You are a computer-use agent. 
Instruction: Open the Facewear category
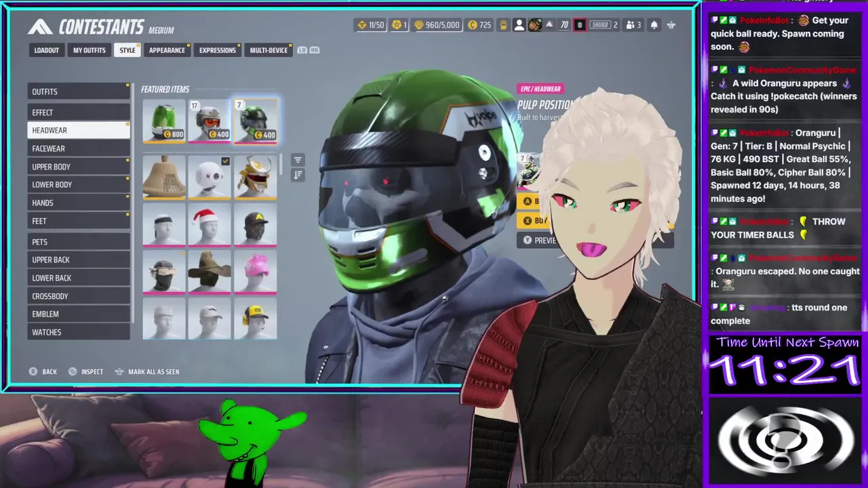click(x=79, y=148)
